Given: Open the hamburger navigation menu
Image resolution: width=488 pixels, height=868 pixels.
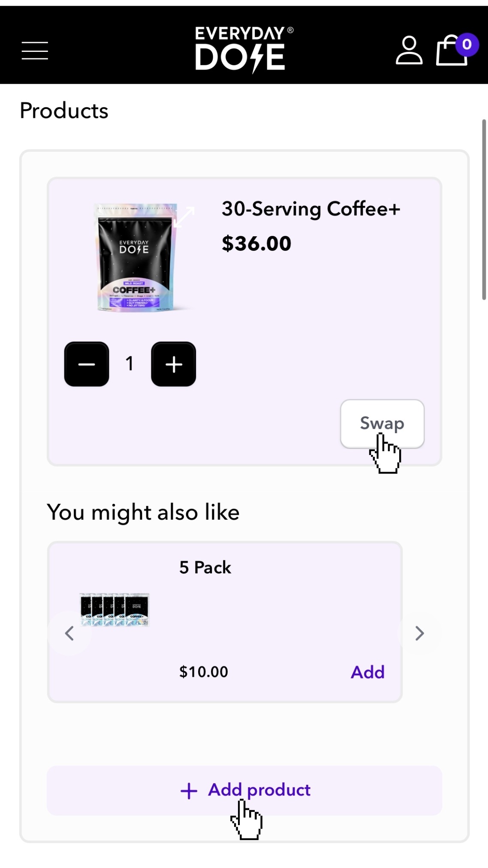Looking at the screenshot, I should (35, 51).
